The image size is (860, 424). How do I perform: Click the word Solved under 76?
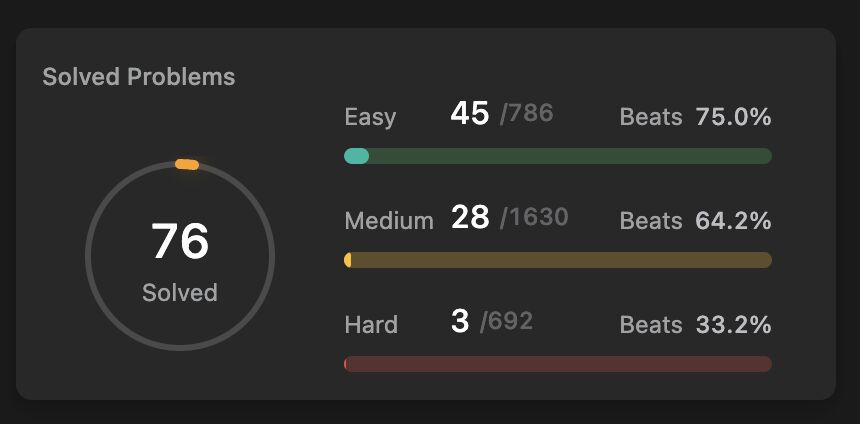point(180,292)
